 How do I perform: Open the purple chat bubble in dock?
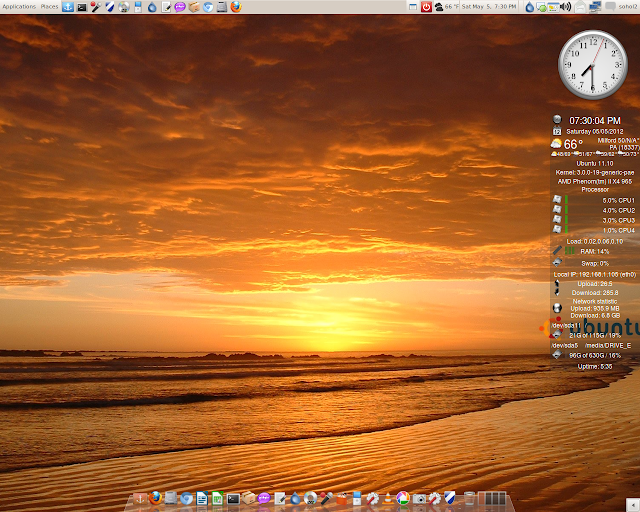pos(264,497)
